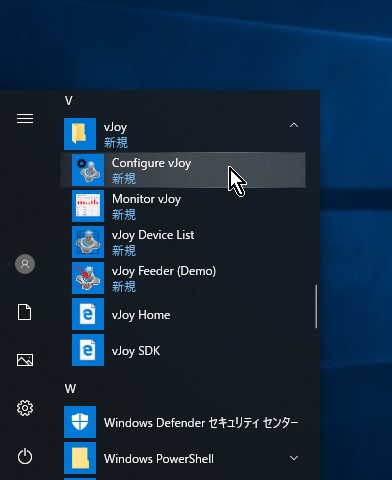Click the vJoy folder name label

[115, 128]
